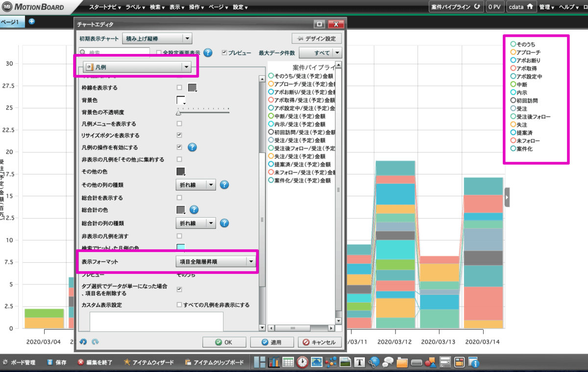Click help icon beside 全設定画面表示

pyautogui.click(x=208, y=52)
